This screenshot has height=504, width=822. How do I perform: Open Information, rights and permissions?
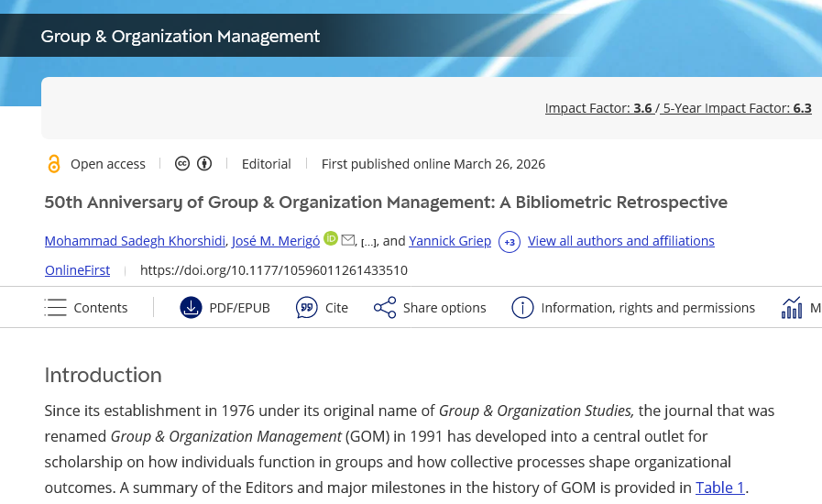pyautogui.click(x=633, y=307)
